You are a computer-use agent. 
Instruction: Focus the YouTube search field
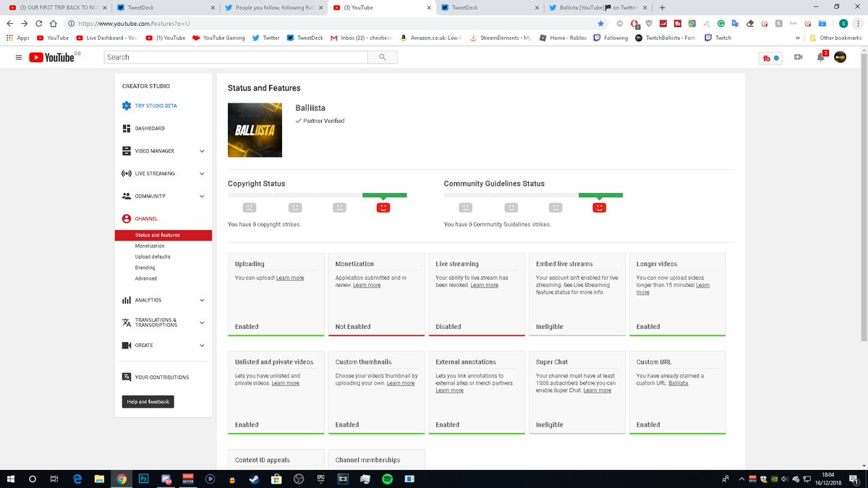pyautogui.click(x=237, y=57)
